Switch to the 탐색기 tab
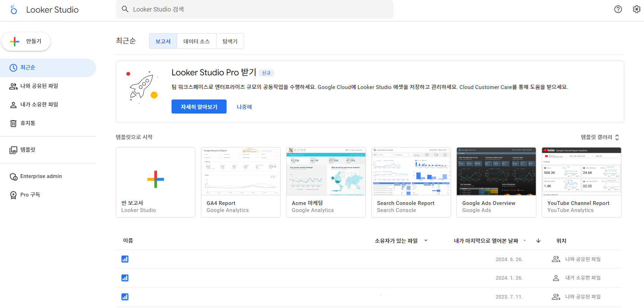Viewport: 644px width, 308px height. tap(230, 41)
